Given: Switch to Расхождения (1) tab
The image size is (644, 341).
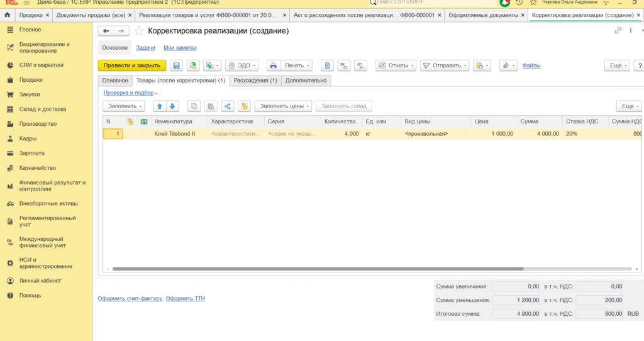Looking at the screenshot, I should [x=255, y=81].
